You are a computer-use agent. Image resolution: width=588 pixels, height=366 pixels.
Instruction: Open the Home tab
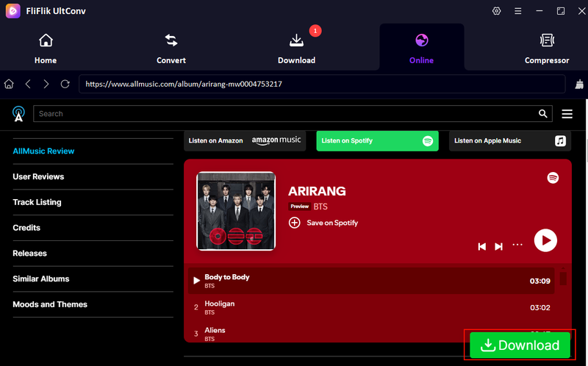[x=46, y=49]
